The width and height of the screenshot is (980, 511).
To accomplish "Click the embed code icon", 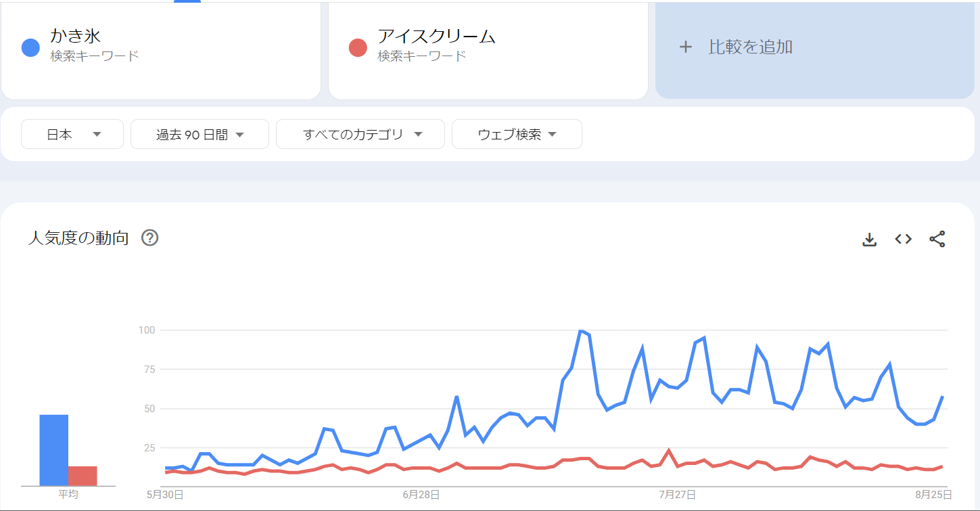I will [904, 239].
